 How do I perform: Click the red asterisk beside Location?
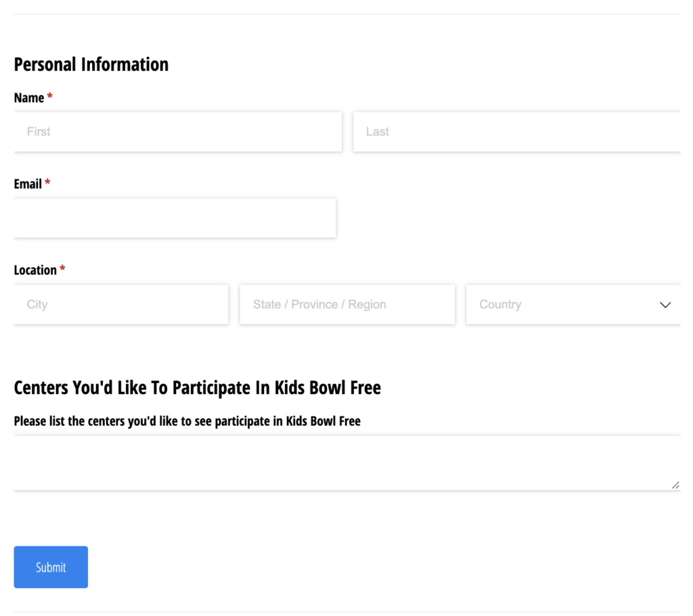point(63,269)
